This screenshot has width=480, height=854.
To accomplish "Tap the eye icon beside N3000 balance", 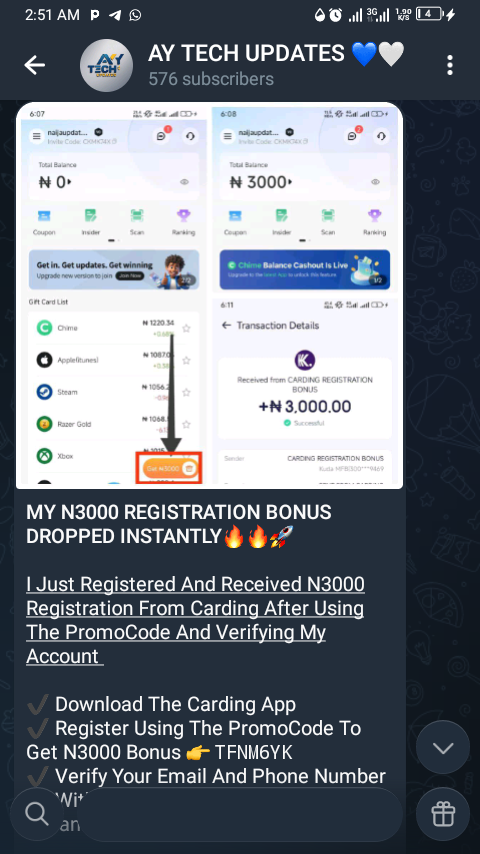I will tap(375, 182).
